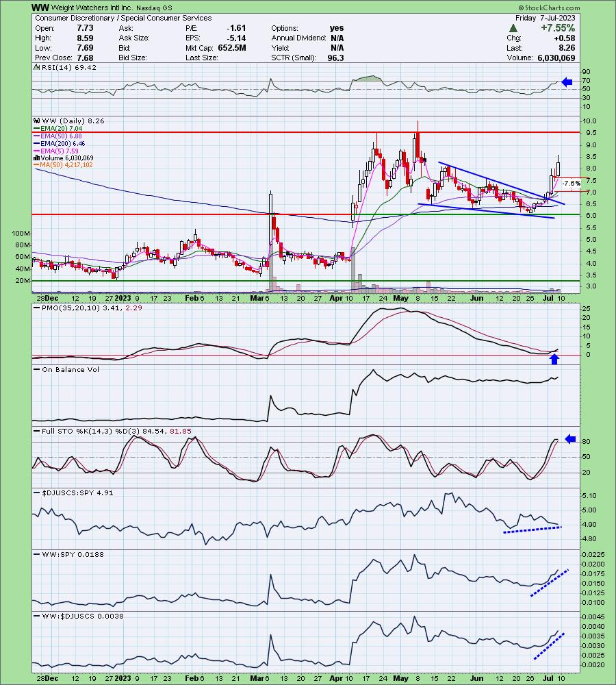Click bold '2023' on the bottom date axis
The height and width of the screenshot is (685, 616).
[x=123, y=678]
